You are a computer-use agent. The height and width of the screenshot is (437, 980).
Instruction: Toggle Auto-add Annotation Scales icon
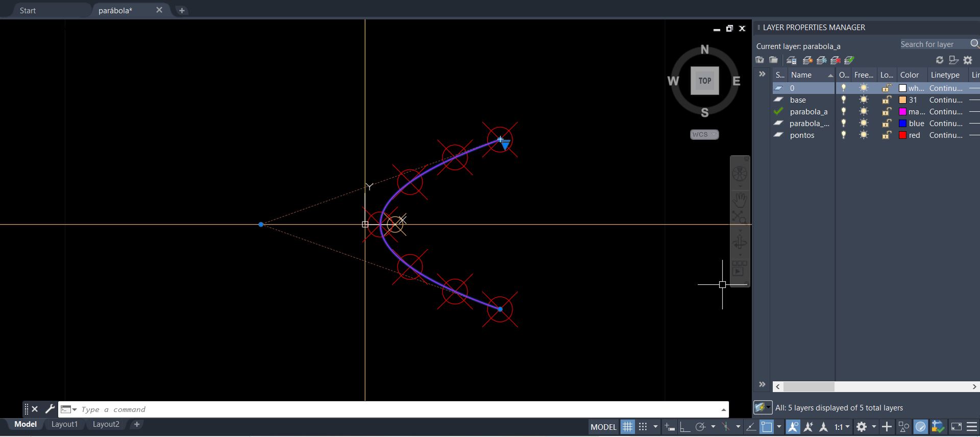(808, 427)
